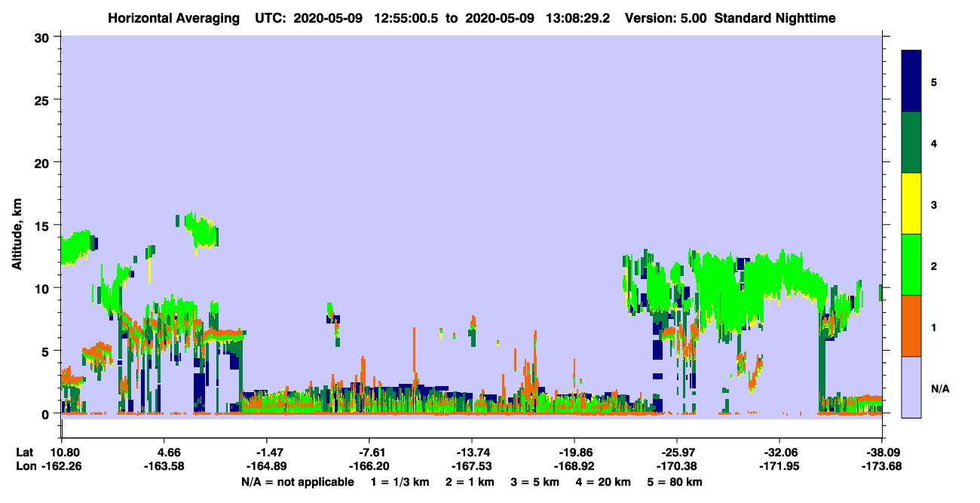
Task: Click the longitude value -173.68
Action: click(x=881, y=466)
